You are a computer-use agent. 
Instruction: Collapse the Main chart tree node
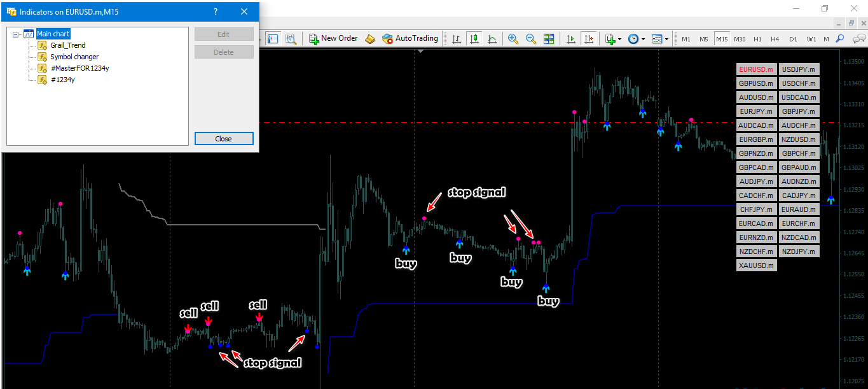pos(15,34)
